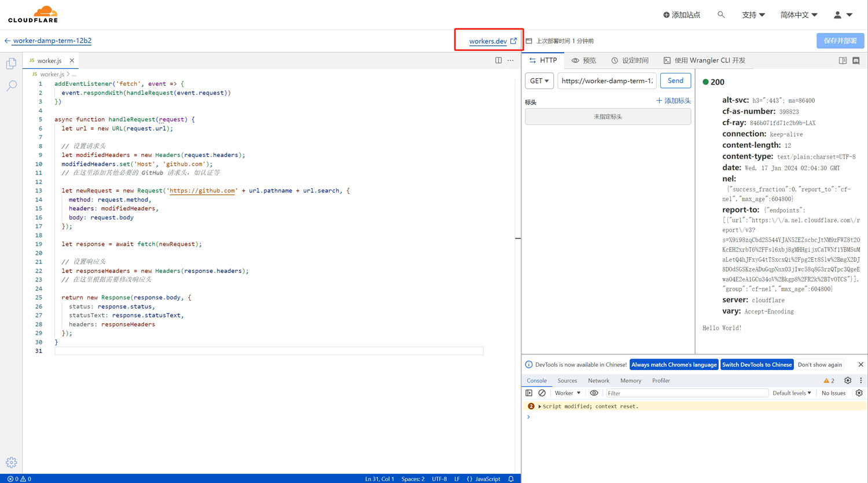Toggle live expression eye icon
868x483 pixels.
point(594,393)
